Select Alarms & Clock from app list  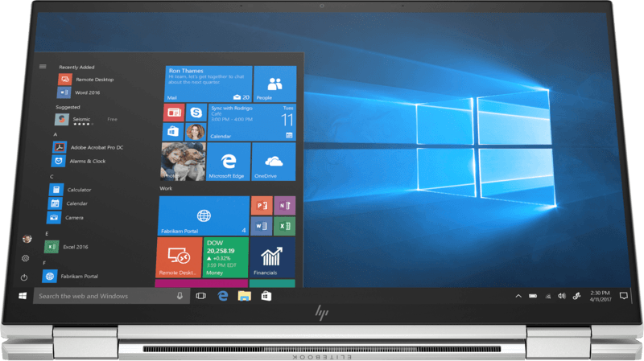(85, 161)
